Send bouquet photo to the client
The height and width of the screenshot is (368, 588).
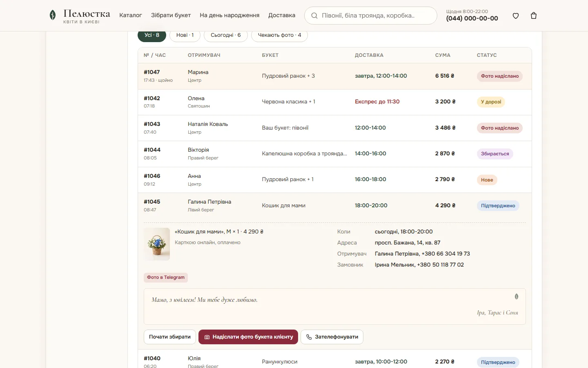click(248, 337)
